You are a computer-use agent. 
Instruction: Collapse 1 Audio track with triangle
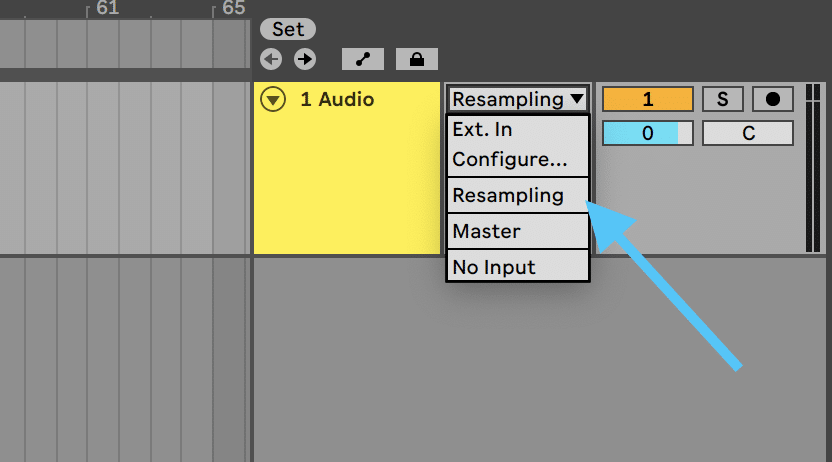pyautogui.click(x=273, y=99)
